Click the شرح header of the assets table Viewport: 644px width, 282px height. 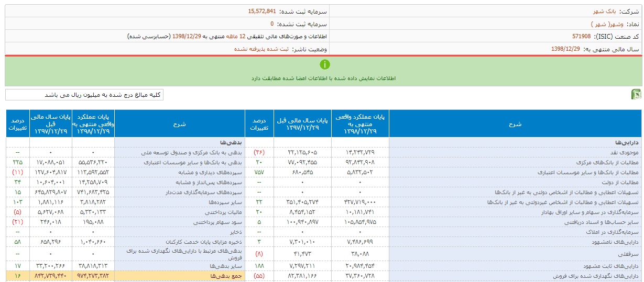(x=515, y=124)
